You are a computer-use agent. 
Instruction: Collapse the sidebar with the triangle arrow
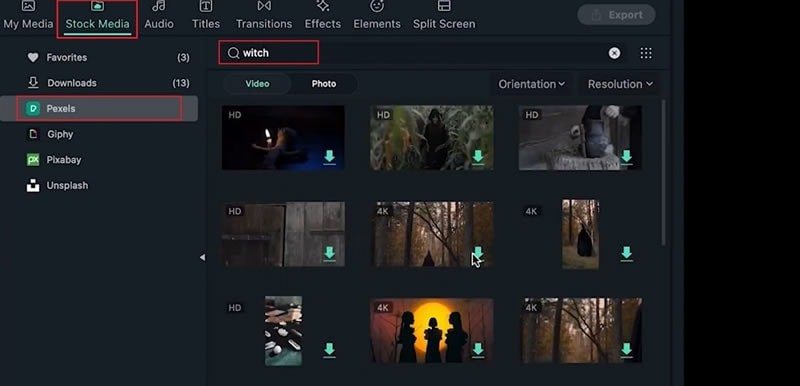point(203,258)
